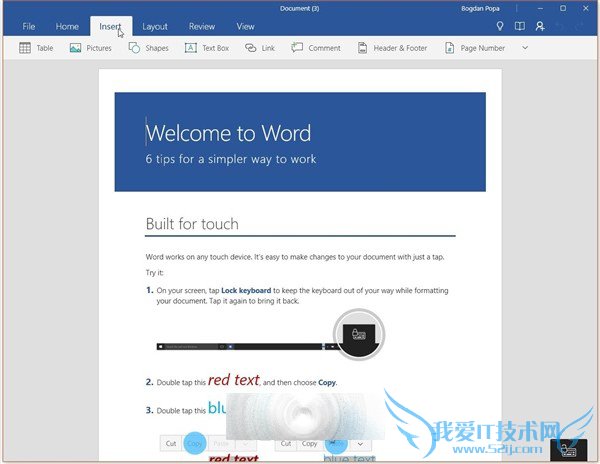Click the "Try it:" line
This screenshot has width=600, height=464.
[155, 273]
